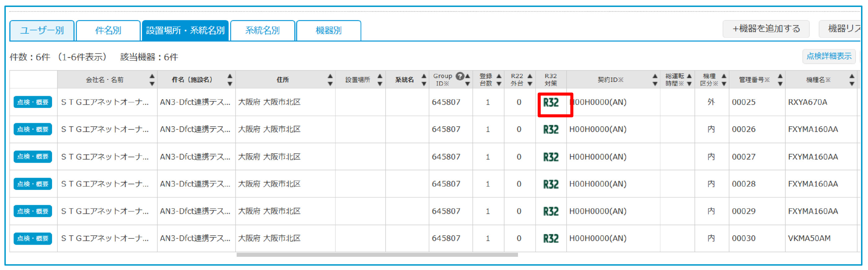Click the R32 icon for unit 00025
Viewport: 868px width, 270px height.
point(551,102)
